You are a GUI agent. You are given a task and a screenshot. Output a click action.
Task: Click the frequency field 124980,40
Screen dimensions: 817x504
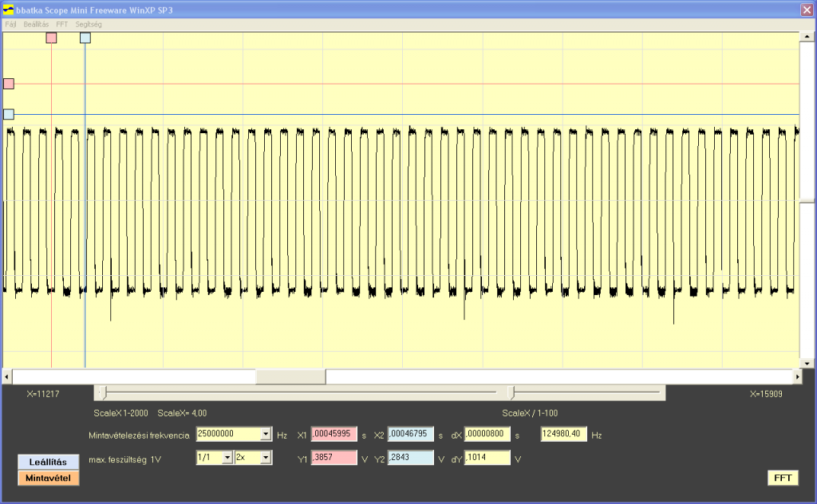point(564,434)
